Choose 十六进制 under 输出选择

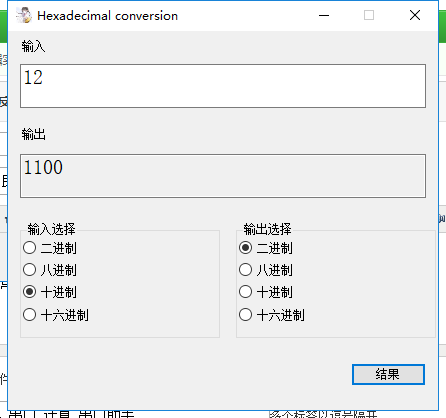click(x=272, y=315)
